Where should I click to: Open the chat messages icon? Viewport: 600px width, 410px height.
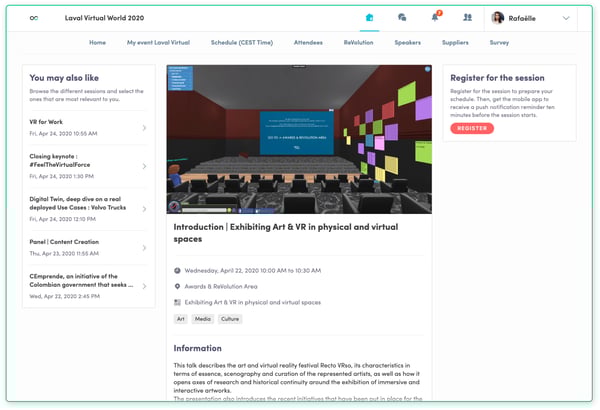pos(402,18)
